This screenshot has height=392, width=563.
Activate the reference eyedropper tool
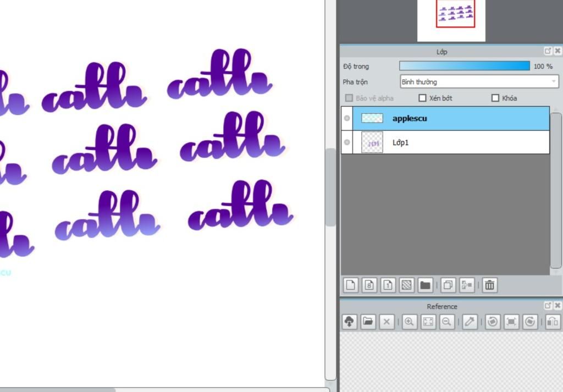(470, 322)
